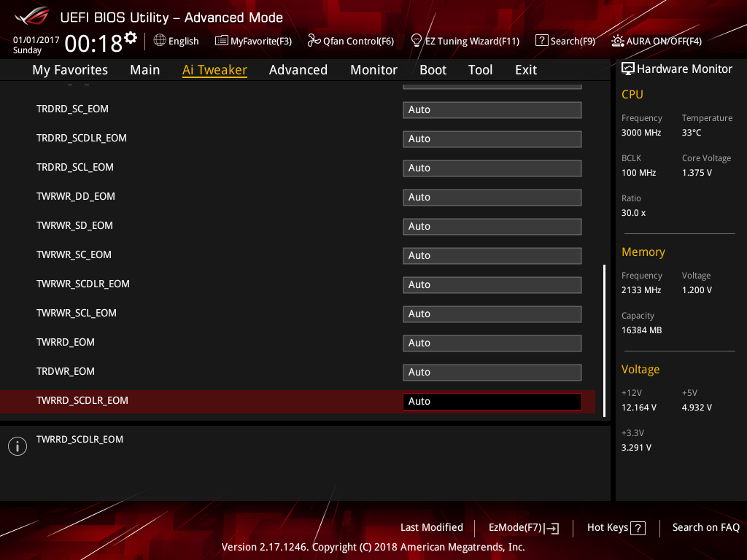Open the clock settings gear icon
The image size is (747, 560).
[131, 38]
